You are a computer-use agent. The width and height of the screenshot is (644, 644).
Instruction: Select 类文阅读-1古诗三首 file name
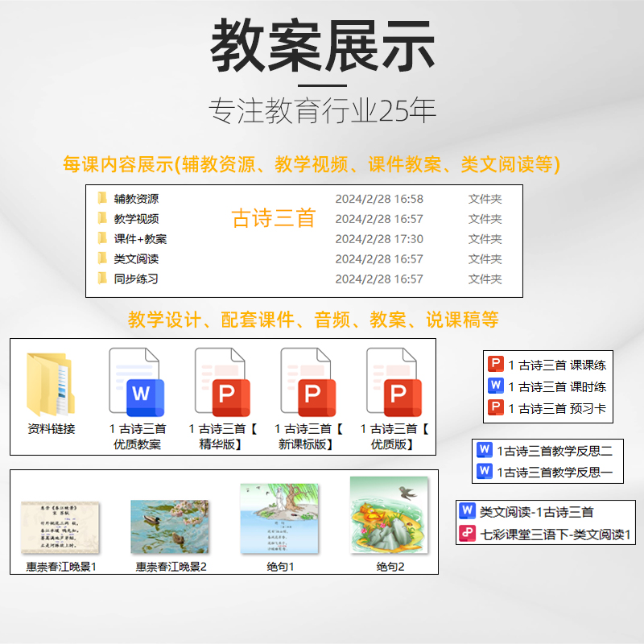tap(536, 512)
